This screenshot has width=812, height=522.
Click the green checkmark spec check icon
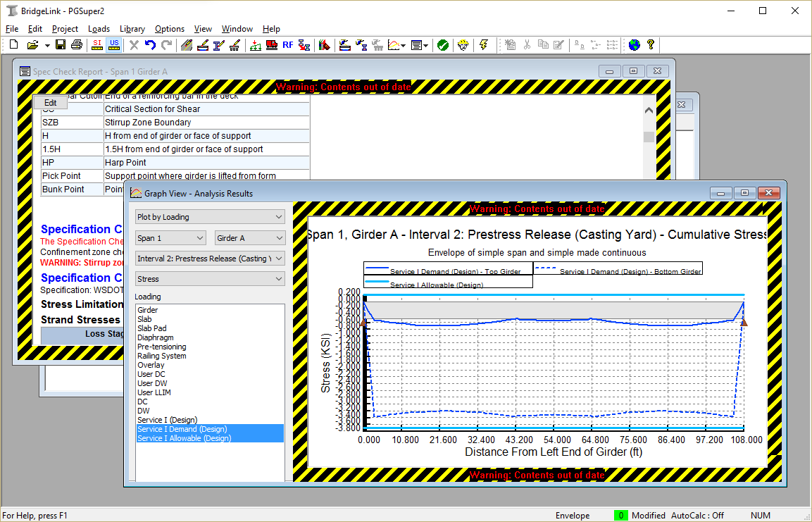point(443,45)
